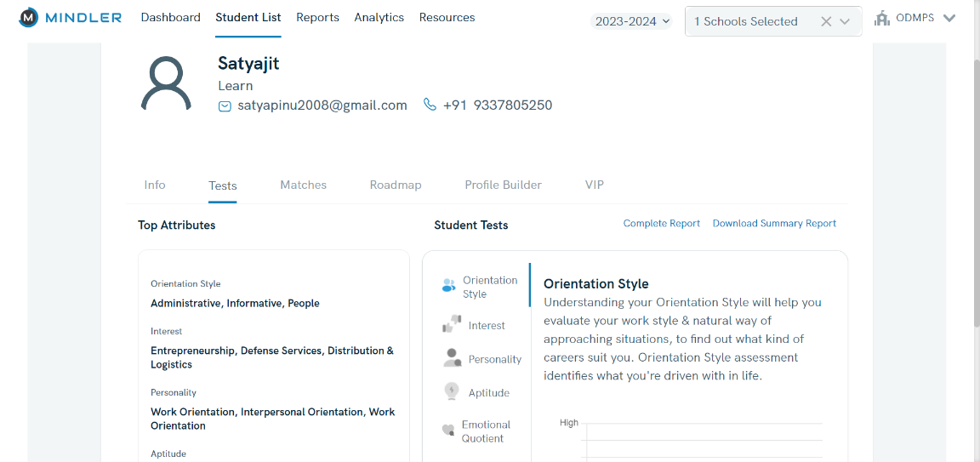Screen dimensions: 980x462
Task: Clear the selected schools with X
Action: pos(825,22)
